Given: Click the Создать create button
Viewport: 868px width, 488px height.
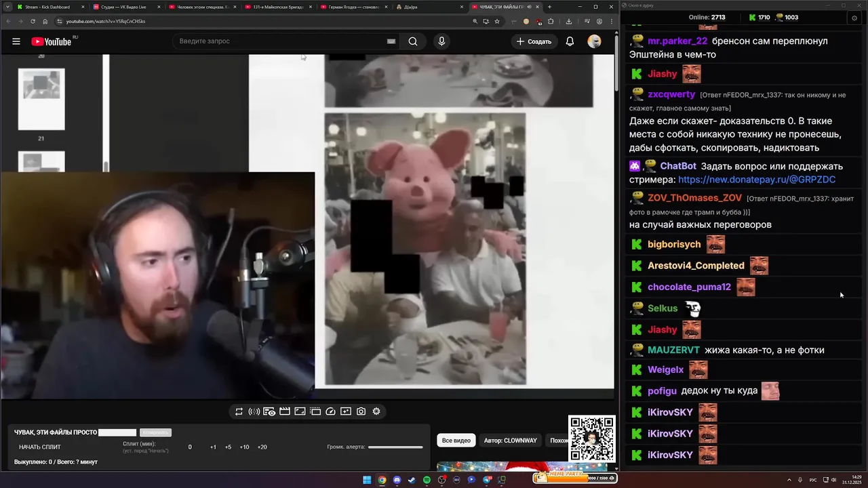Looking at the screenshot, I should tap(534, 41).
